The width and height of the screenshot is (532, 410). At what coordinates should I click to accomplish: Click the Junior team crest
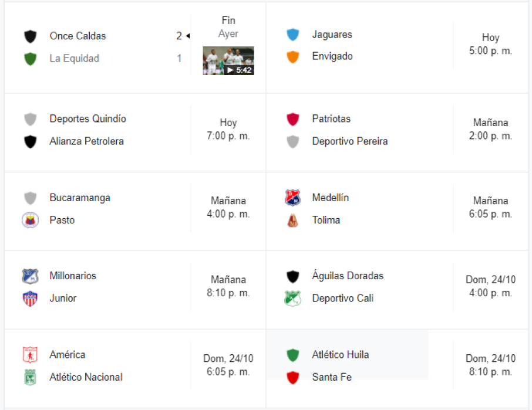[x=30, y=299]
